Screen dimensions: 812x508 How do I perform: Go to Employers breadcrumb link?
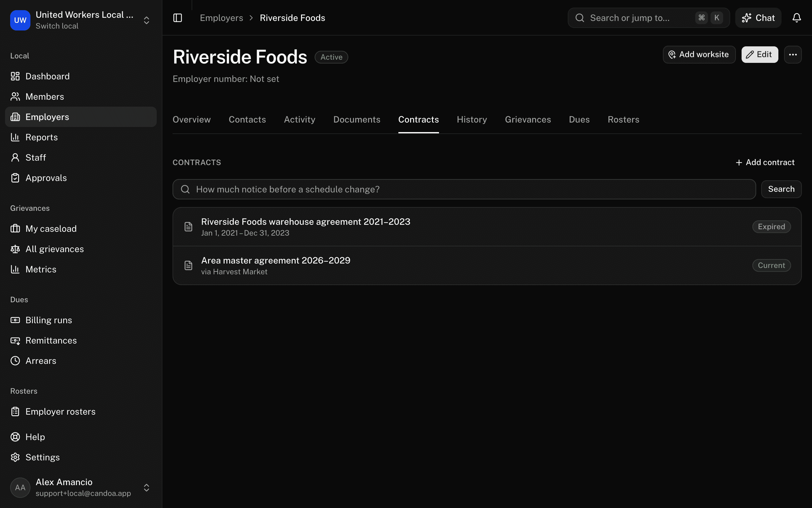point(221,18)
